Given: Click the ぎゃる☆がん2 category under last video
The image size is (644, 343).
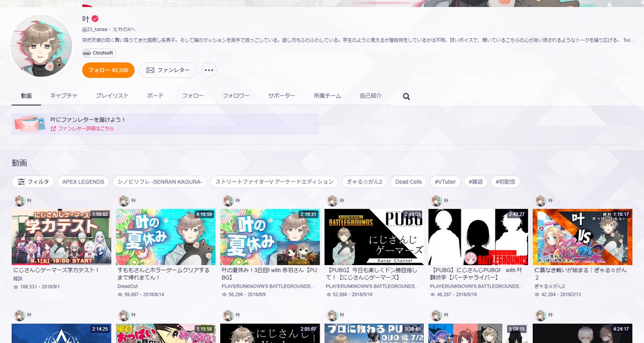Looking at the screenshot, I should click(x=549, y=287).
